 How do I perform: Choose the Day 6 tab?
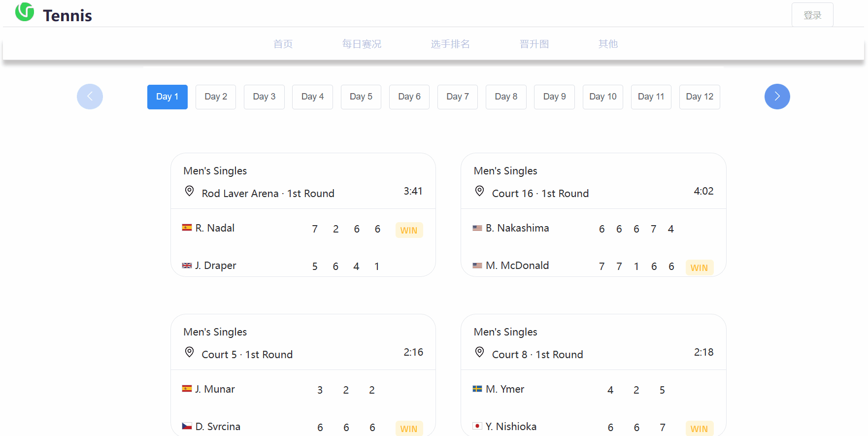[x=409, y=97]
